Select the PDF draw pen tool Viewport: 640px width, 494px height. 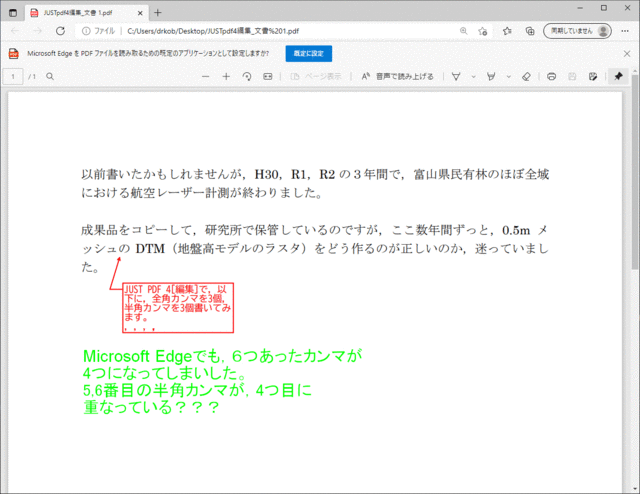[456, 76]
